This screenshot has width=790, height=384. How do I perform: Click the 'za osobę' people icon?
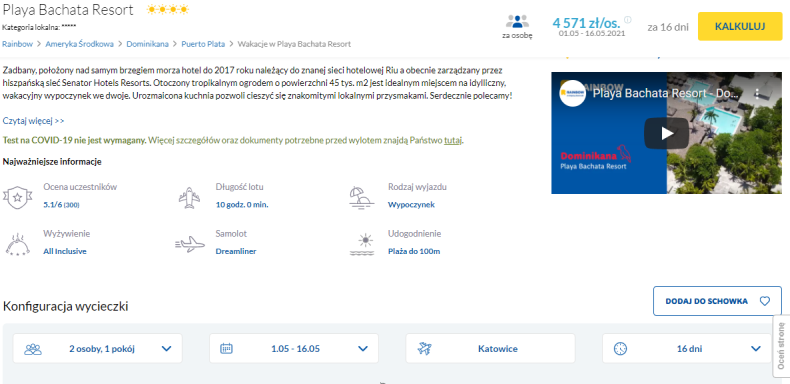(517, 22)
